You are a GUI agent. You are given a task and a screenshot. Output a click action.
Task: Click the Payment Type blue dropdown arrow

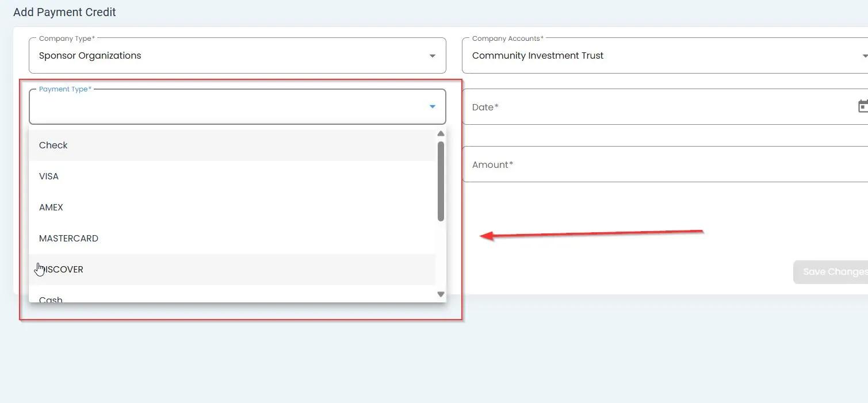pos(433,107)
